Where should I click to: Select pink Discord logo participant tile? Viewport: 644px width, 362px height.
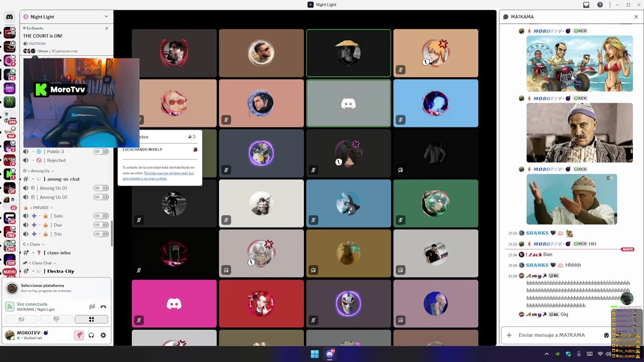click(x=174, y=304)
